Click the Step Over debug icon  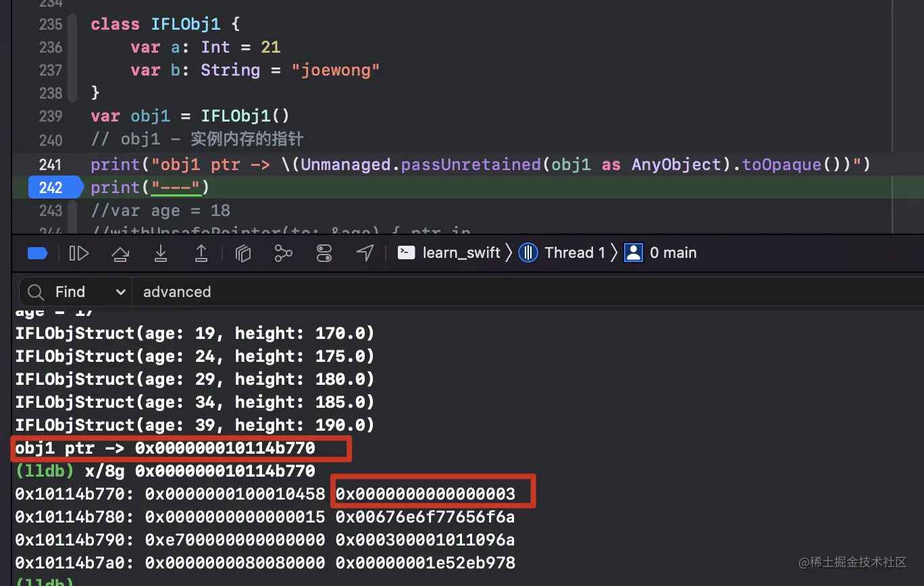coord(120,253)
